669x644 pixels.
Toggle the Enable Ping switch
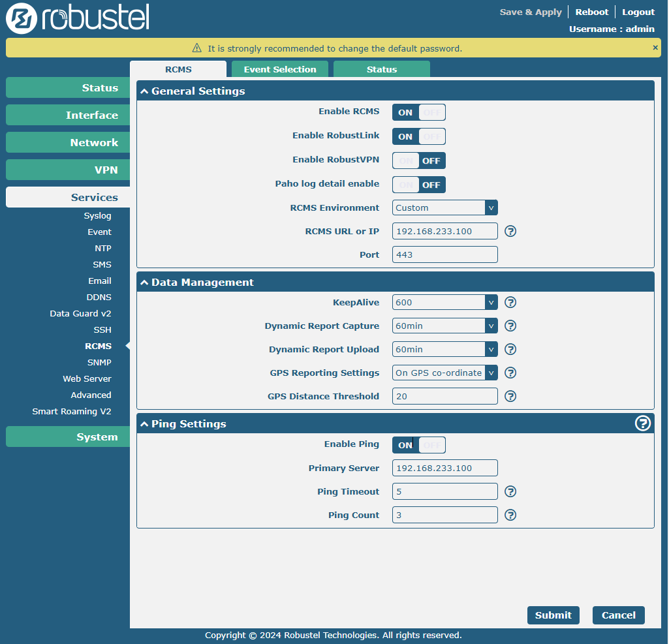click(x=419, y=445)
